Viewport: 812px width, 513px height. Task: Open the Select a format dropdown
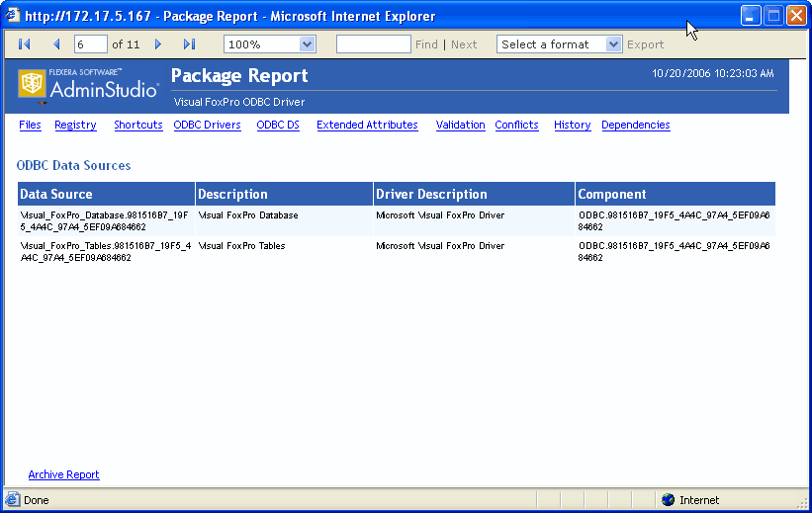[613, 44]
